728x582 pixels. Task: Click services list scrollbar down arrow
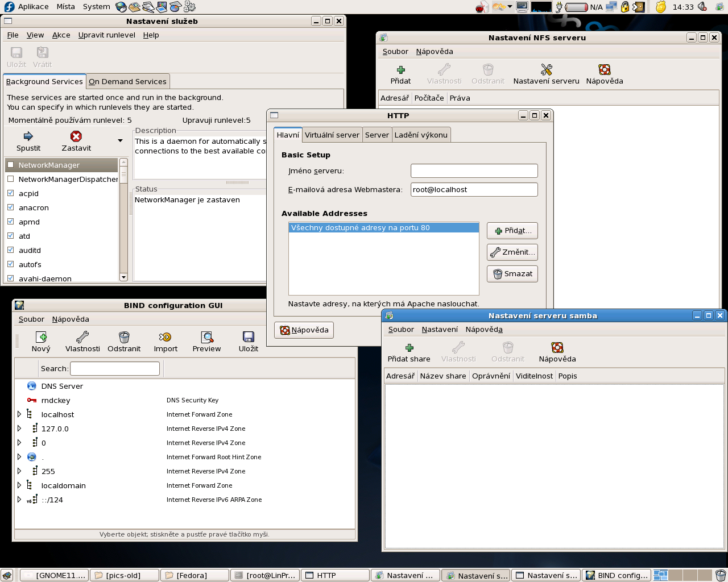coord(124,277)
